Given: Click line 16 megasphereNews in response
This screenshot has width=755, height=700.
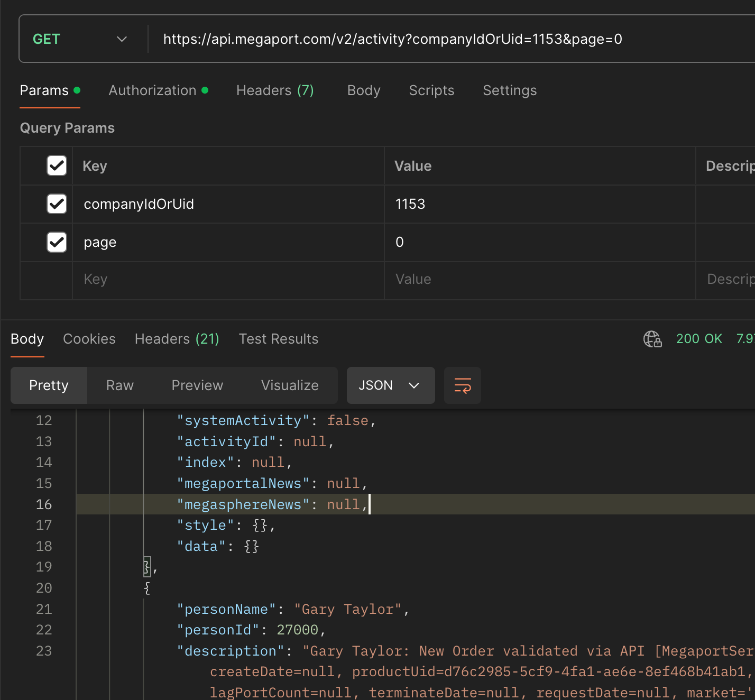Looking at the screenshot, I should point(272,504).
